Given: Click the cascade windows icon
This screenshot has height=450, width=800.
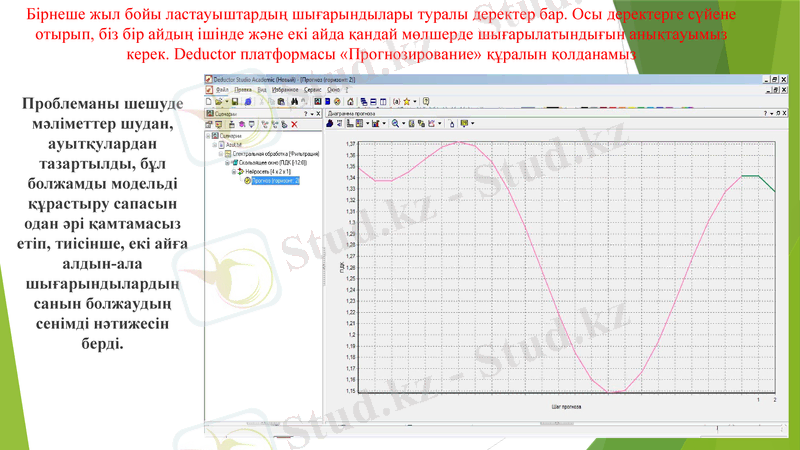Looking at the screenshot, I should click(364, 102).
